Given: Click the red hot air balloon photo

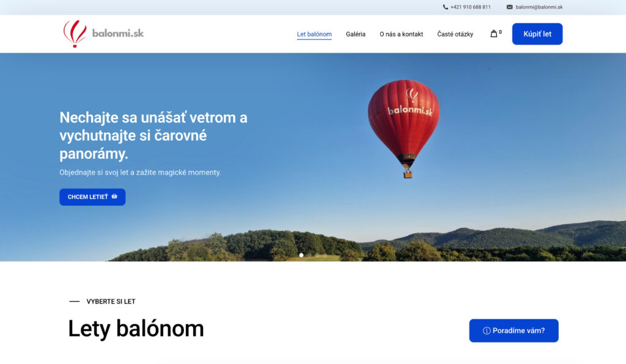Looking at the screenshot, I should (x=403, y=128).
